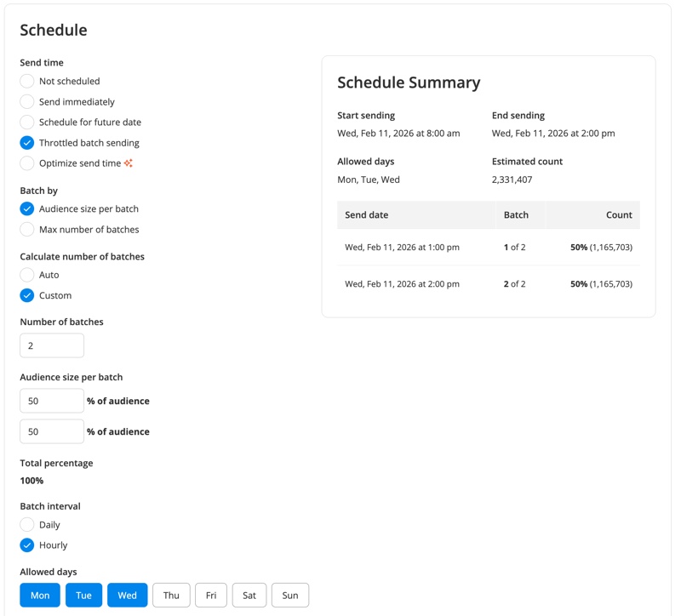Toggle Tue allowed day button
This screenshot has width=681, height=616.
(83, 596)
